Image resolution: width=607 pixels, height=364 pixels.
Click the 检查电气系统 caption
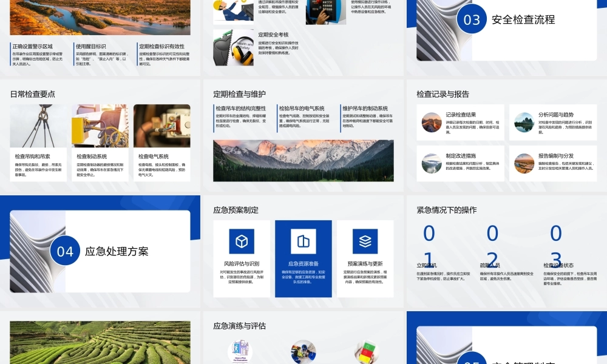point(154,157)
